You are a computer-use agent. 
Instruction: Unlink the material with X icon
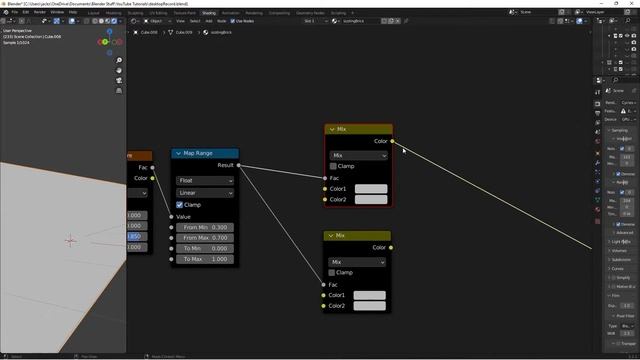(x=398, y=21)
